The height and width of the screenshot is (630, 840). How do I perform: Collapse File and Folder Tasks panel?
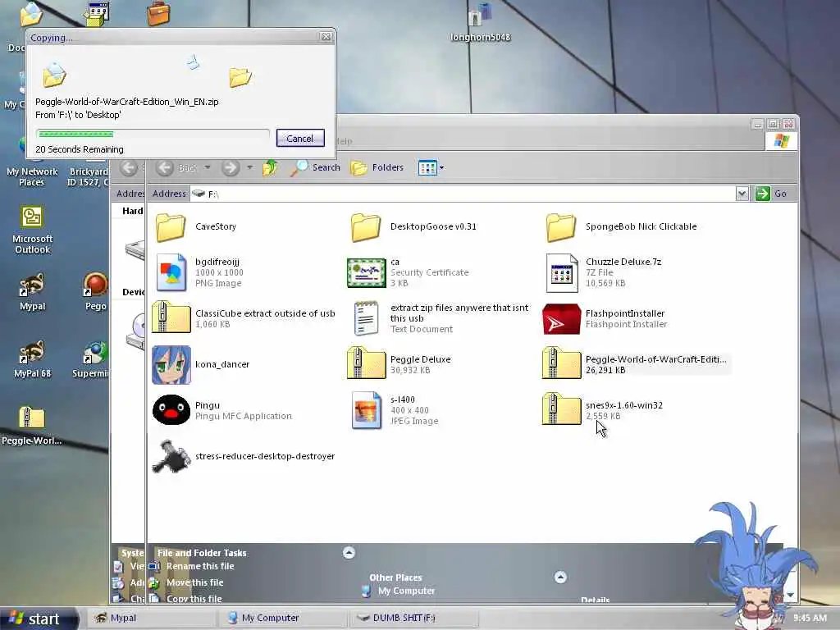349,553
